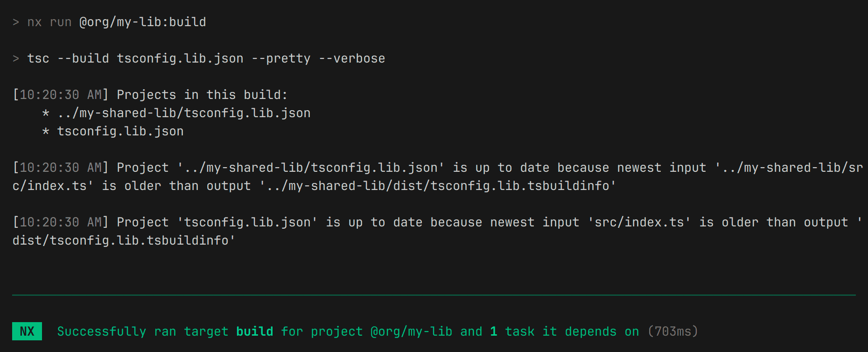The height and width of the screenshot is (352, 868).
Task: Click the 'src/index.ts' input path
Action: tap(639, 222)
